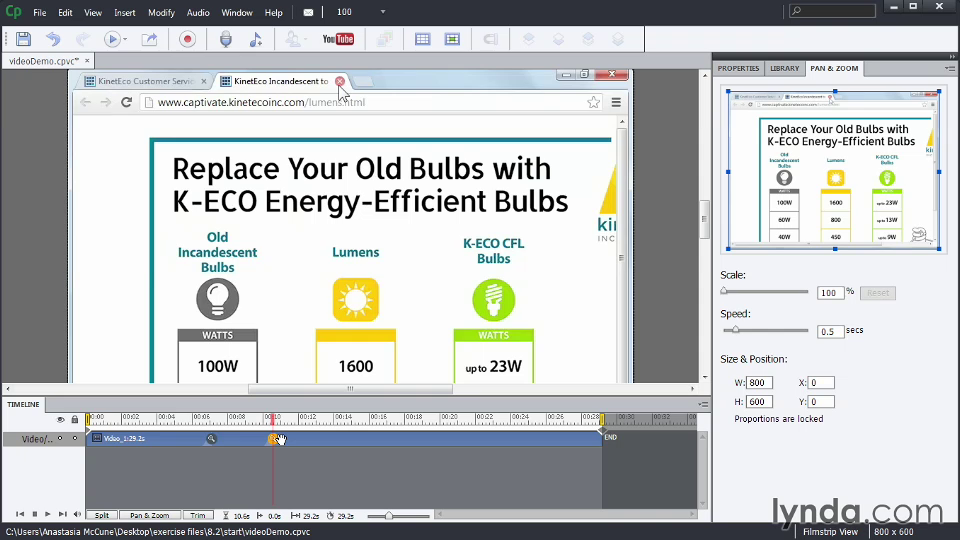Switch to the Properties panel tab
Viewport: 960px width, 540px height.
click(738, 69)
